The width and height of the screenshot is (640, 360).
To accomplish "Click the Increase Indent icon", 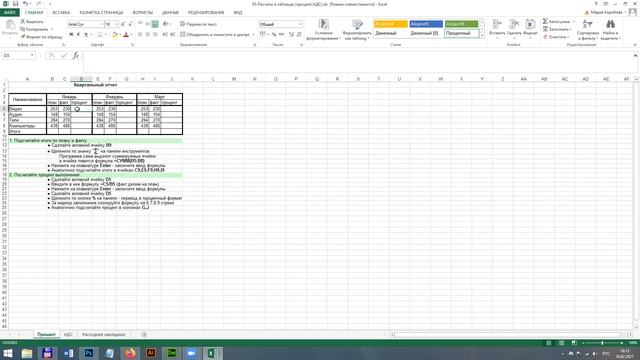I will pyautogui.click(x=173, y=35).
